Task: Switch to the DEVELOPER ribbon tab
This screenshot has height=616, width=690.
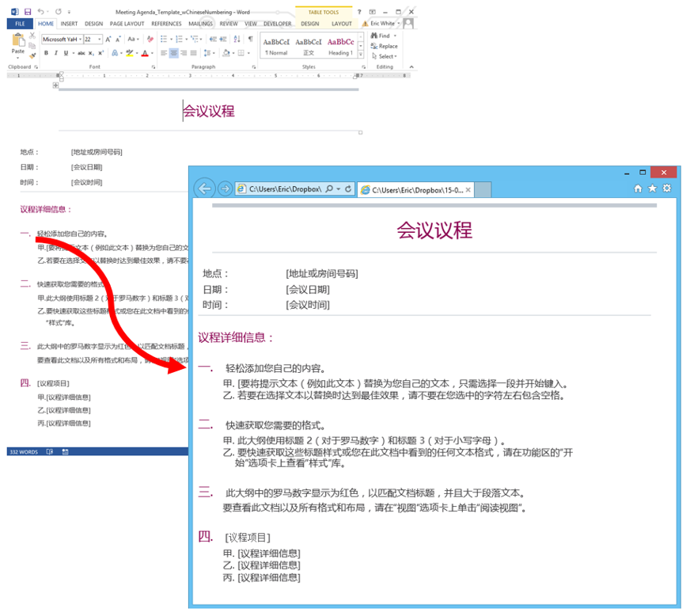Action: click(x=277, y=24)
